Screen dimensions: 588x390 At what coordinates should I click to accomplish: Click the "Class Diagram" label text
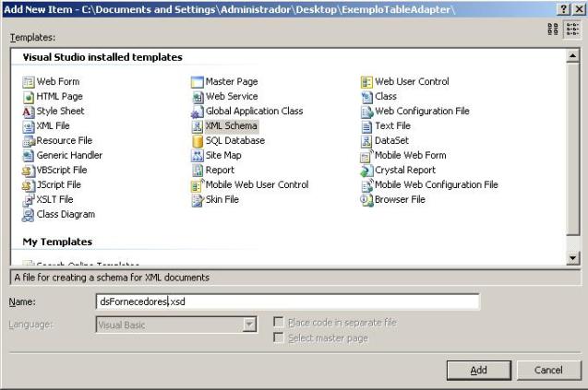(x=66, y=214)
